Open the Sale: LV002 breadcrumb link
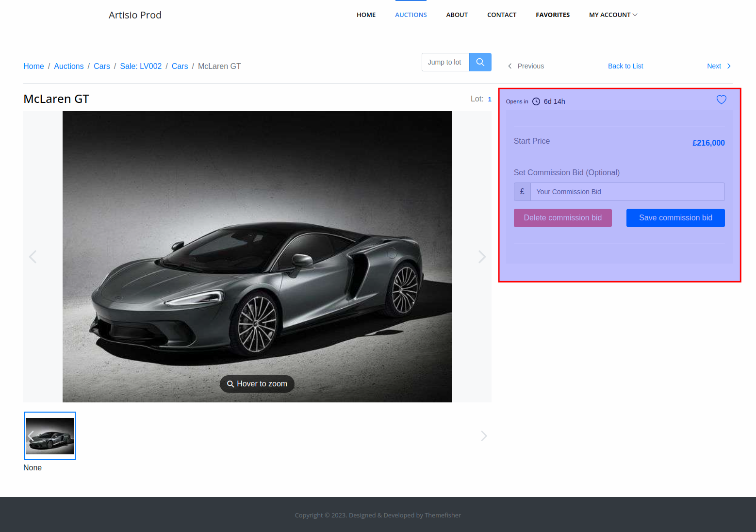The image size is (756, 532). point(141,66)
